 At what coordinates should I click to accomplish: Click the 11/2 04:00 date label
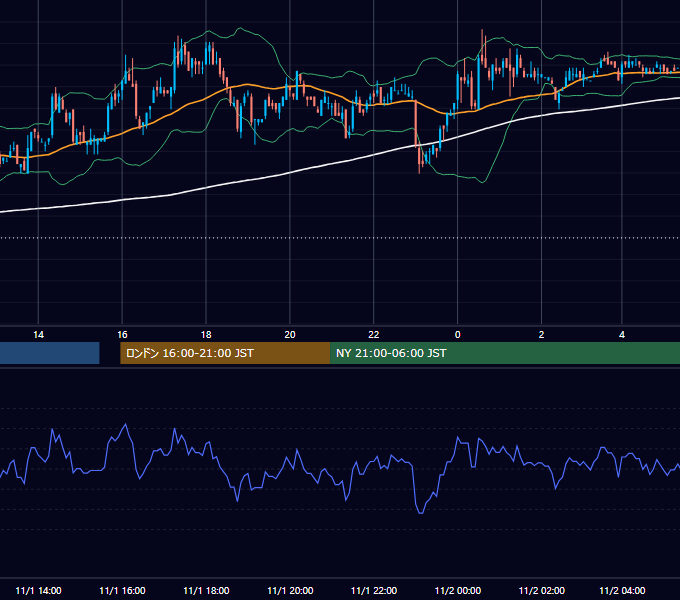point(622,590)
